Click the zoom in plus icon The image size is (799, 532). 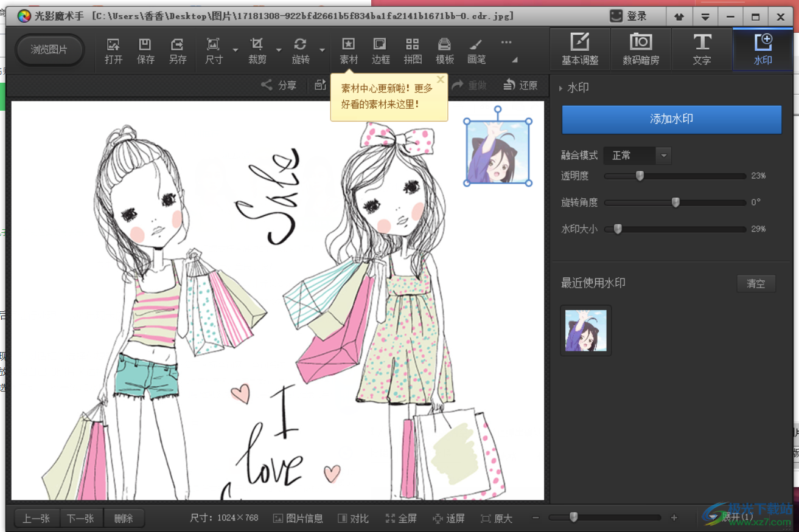click(x=674, y=518)
